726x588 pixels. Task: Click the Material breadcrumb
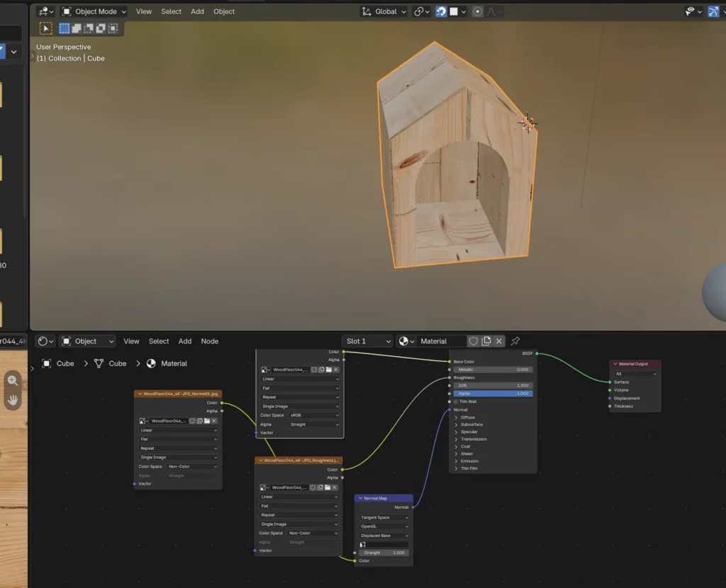click(167, 363)
